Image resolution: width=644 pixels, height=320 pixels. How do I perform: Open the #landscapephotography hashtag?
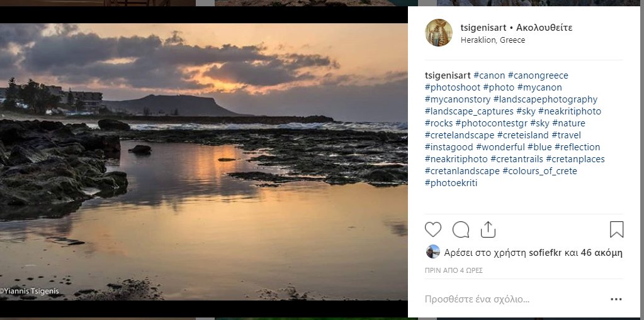coord(545,99)
